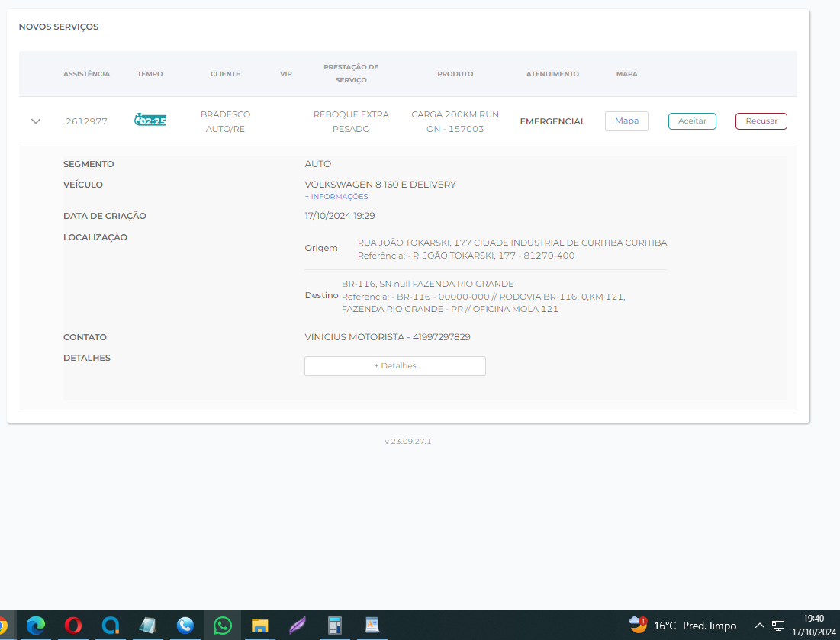Click the creation date 17/10/2024 19:29
Screen dimensions: 840x640
coord(340,216)
